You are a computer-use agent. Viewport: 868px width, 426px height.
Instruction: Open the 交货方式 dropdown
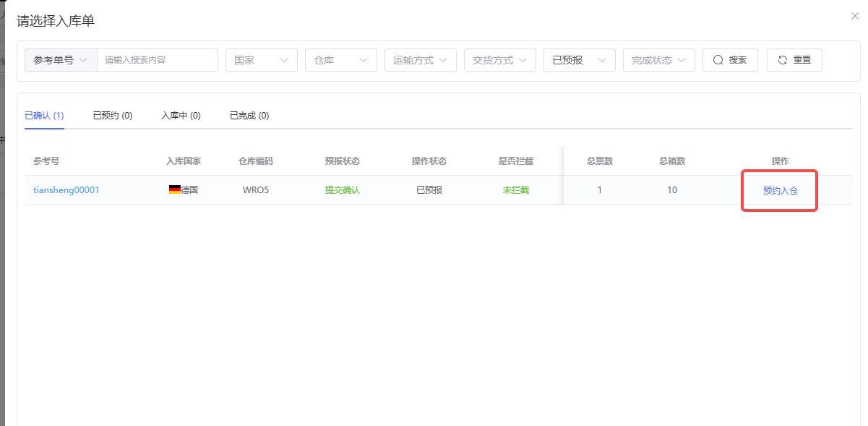click(x=500, y=60)
